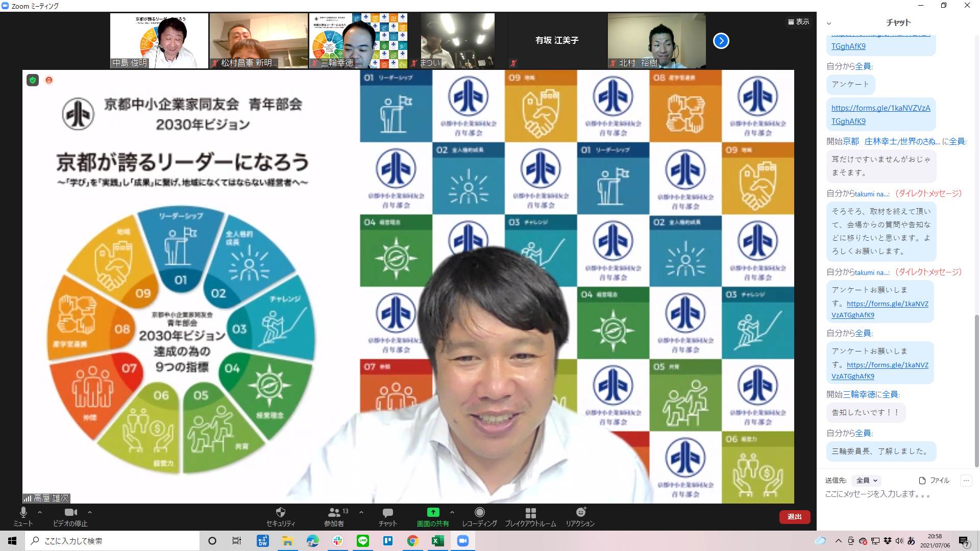Expand participants options chevron
This screenshot has width=980, height=551.
pyautogui.click(x=361, y=512)
